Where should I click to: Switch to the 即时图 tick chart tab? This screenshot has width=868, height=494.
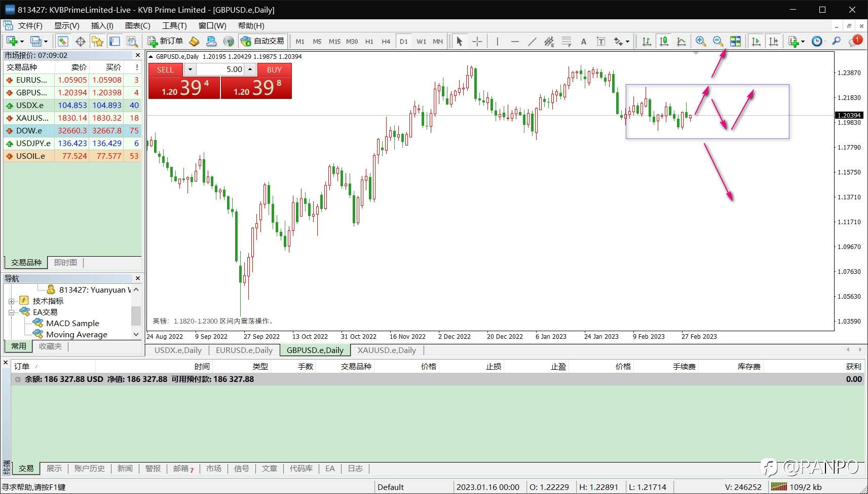point(65,262)
